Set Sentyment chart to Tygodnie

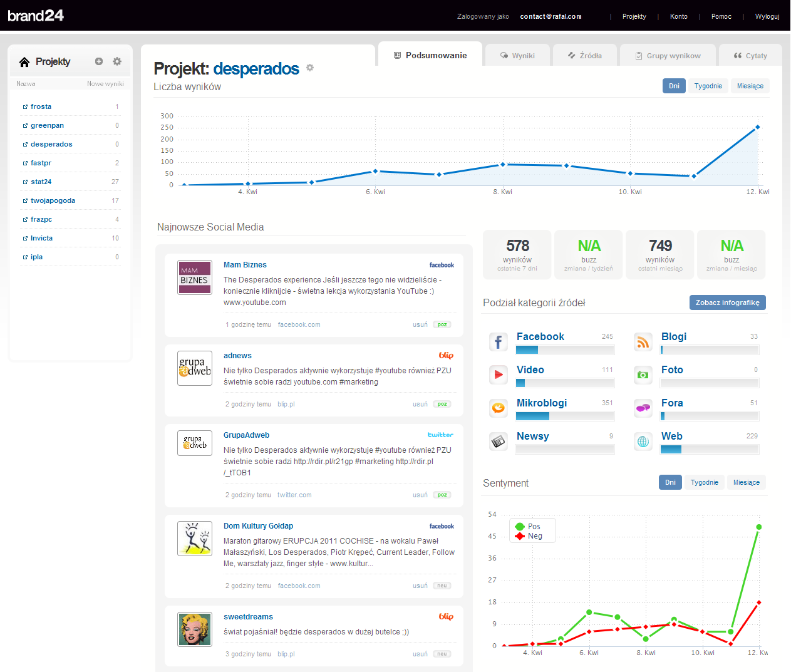coord(705,482)
